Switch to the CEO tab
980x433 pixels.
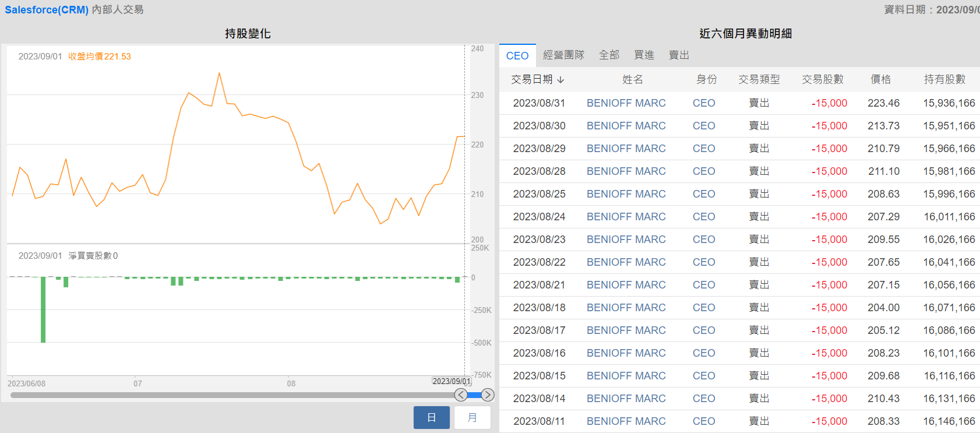[517, 55]
